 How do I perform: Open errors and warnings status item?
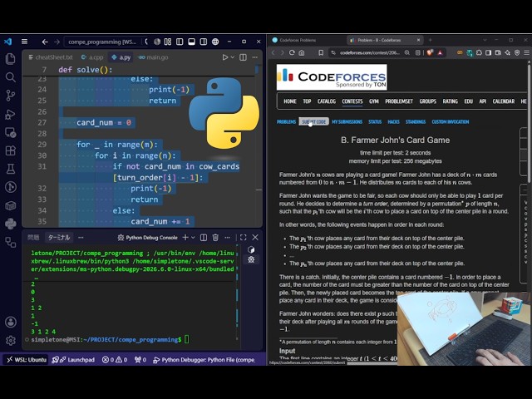pos(115,360)
